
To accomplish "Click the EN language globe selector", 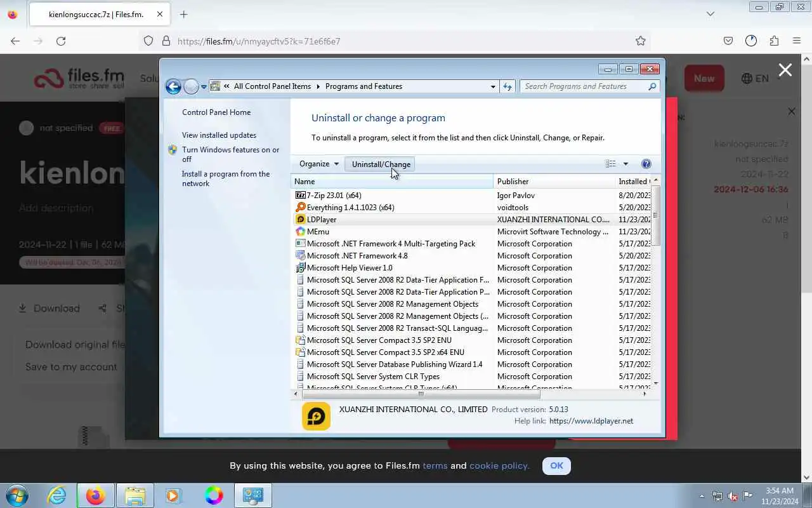I will [755, 79].
